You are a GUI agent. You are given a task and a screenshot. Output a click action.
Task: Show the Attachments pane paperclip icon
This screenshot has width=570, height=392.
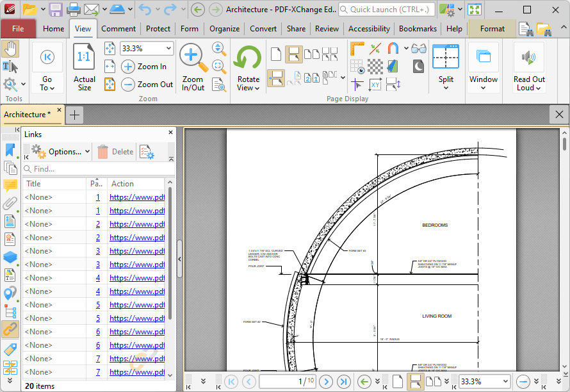point(10,204)
